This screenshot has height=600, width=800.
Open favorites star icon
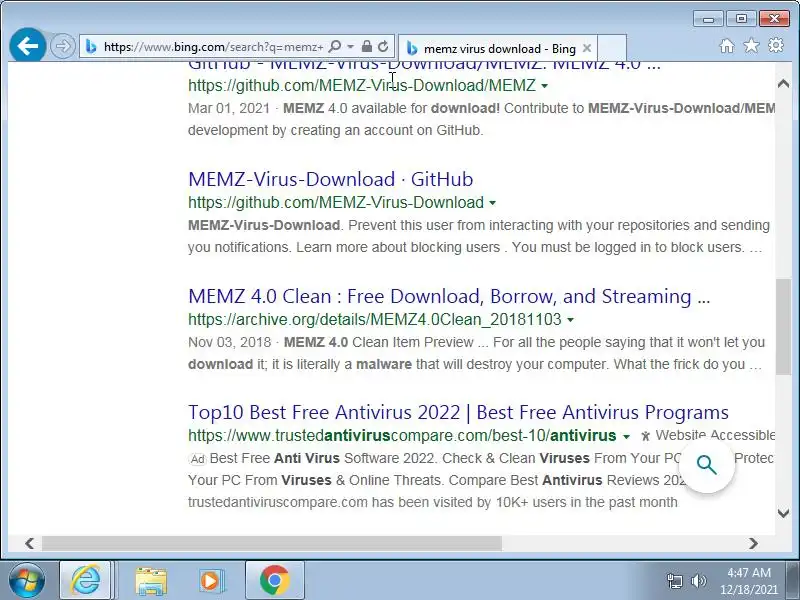[x=751, y=46]
